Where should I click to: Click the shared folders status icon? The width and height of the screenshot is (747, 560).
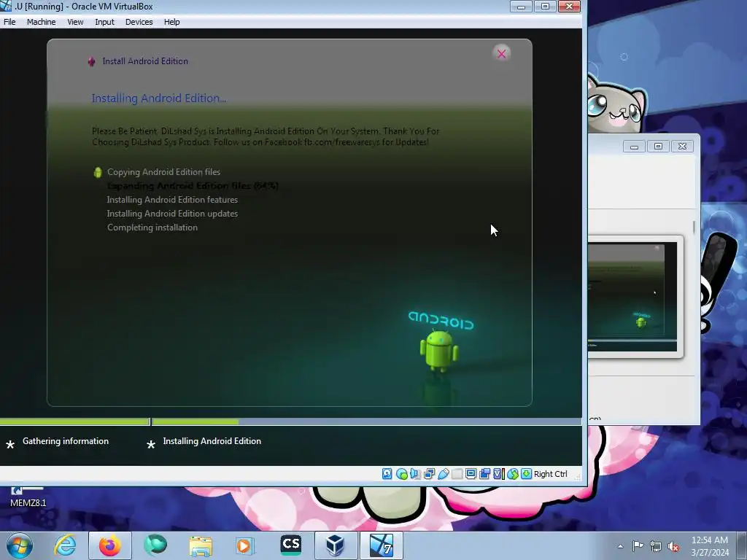457,474
